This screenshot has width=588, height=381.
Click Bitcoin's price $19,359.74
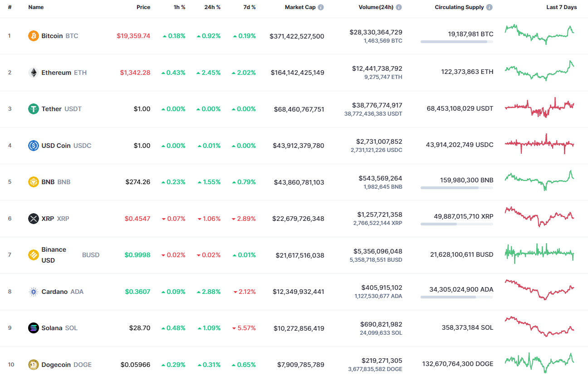click(133, 36)
